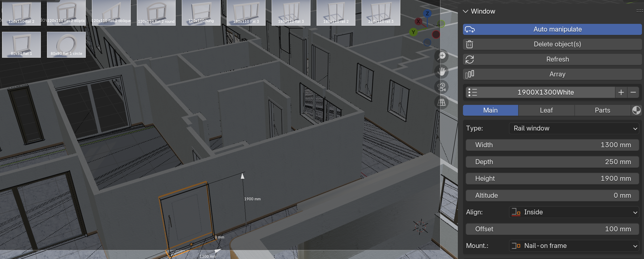Click the Y axis on navigation gizmo
The height and width of the screenshot is (259, 644).
(413, 32)
